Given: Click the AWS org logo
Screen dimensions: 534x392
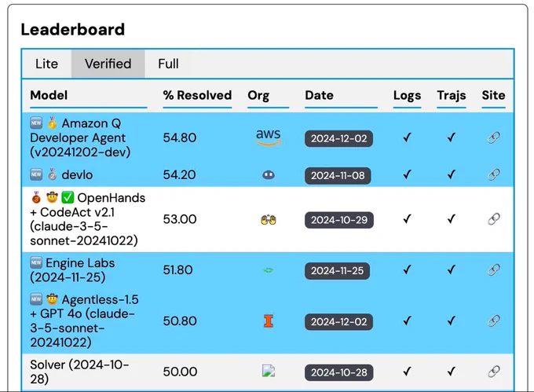Looking at the screenshot, I should click(269, 137).
